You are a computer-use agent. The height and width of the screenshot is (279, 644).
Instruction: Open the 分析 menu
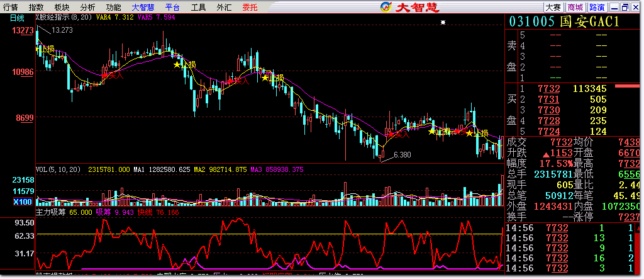coord(87,7)
